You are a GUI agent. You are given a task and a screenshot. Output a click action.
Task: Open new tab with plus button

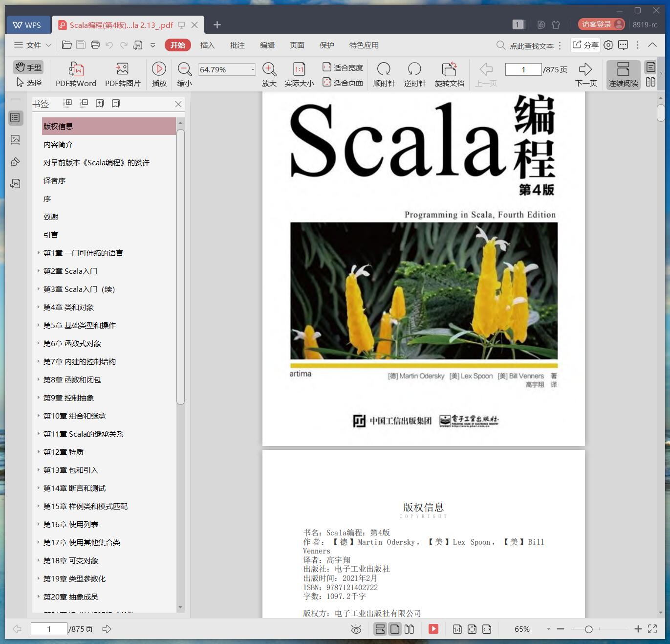[x=217, y=24]
